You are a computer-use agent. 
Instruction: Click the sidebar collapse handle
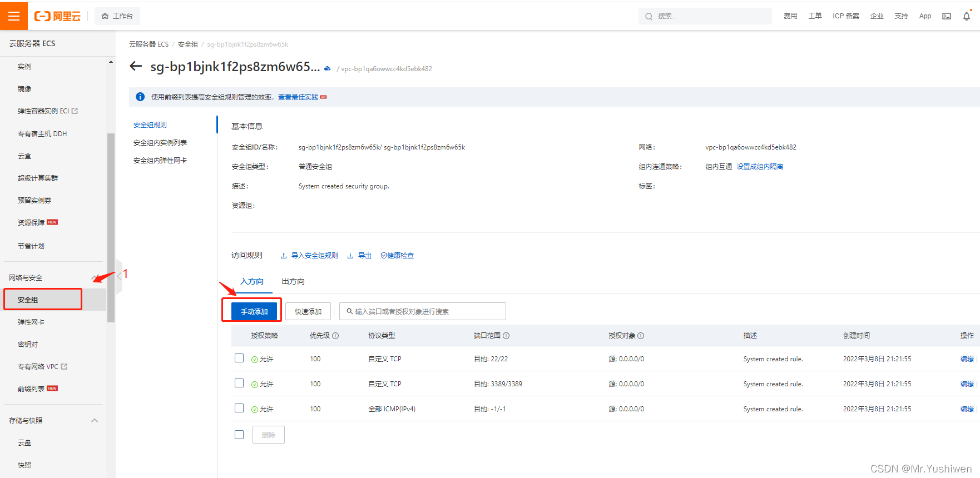pyautogui.click(x=119, y=276)
